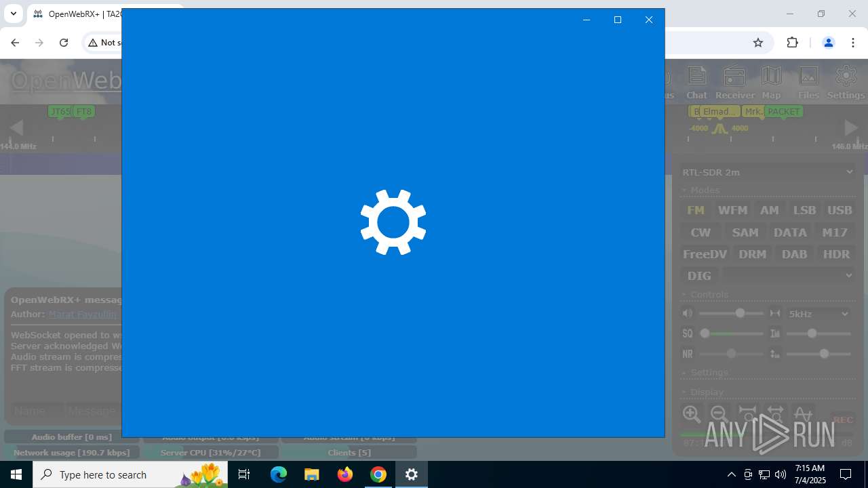Show hidden system tray icons
Viewport: 868px width, 488px height.
click(x=731, y=474)
